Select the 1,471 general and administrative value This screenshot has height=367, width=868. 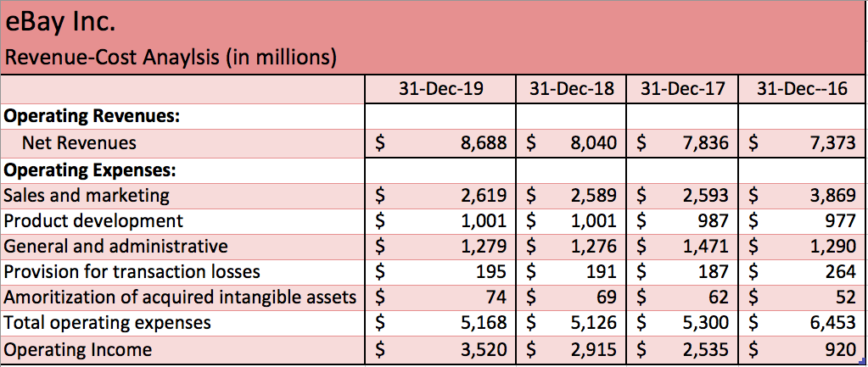[x=705, y=247]
